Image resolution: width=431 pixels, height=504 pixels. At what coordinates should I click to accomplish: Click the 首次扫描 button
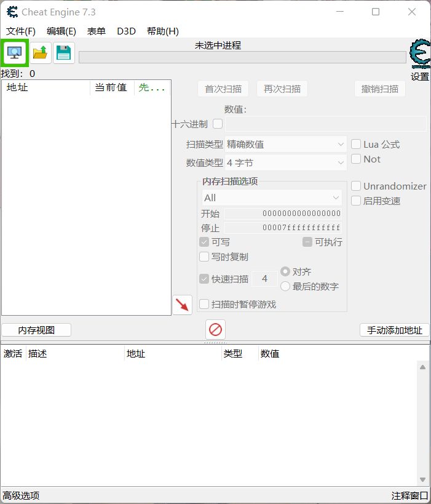[x=223, y=89]
